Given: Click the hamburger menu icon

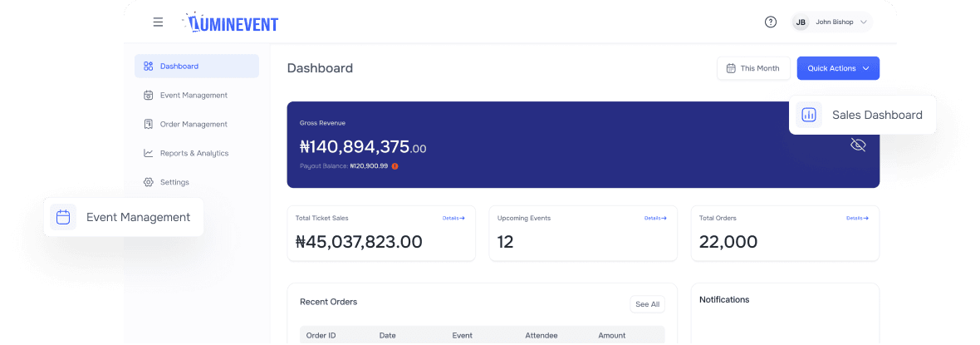Looking at the screenshot, I should click(158, 22).
